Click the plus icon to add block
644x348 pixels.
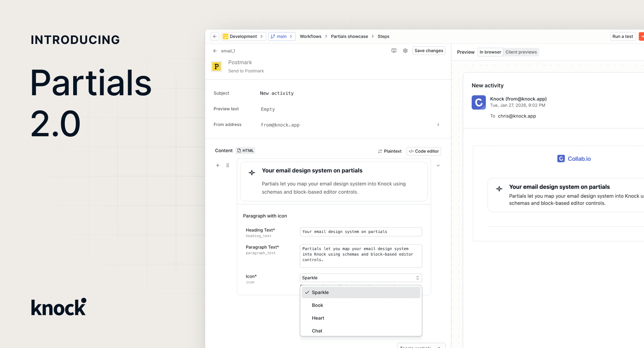(218, 166)
